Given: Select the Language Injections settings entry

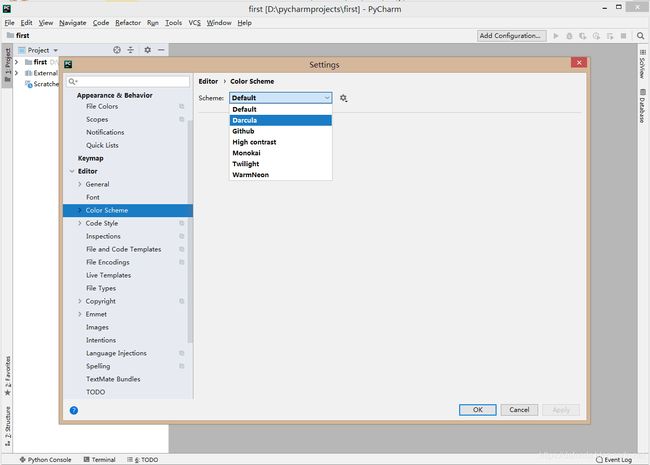Looking at the screenshot, I should tap(128, 353).
